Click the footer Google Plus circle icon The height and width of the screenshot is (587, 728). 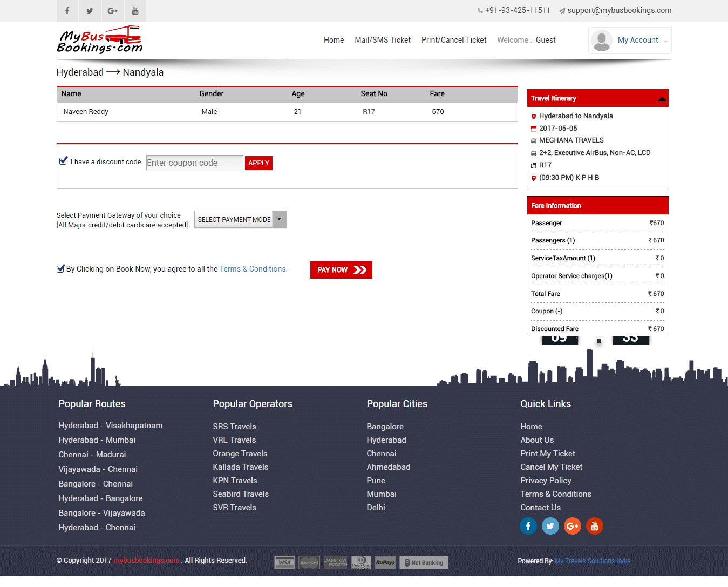coord(573,526)
